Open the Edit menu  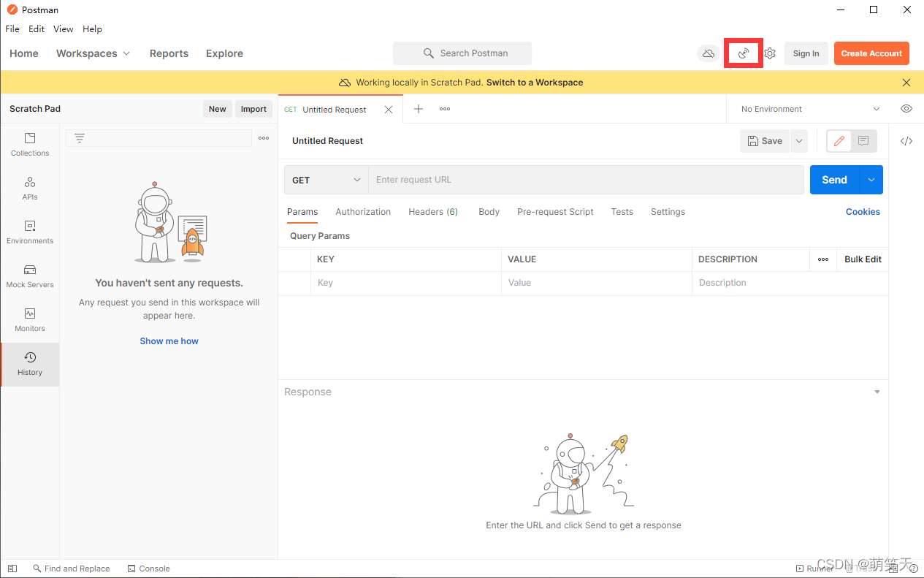(x=37, y=29)
